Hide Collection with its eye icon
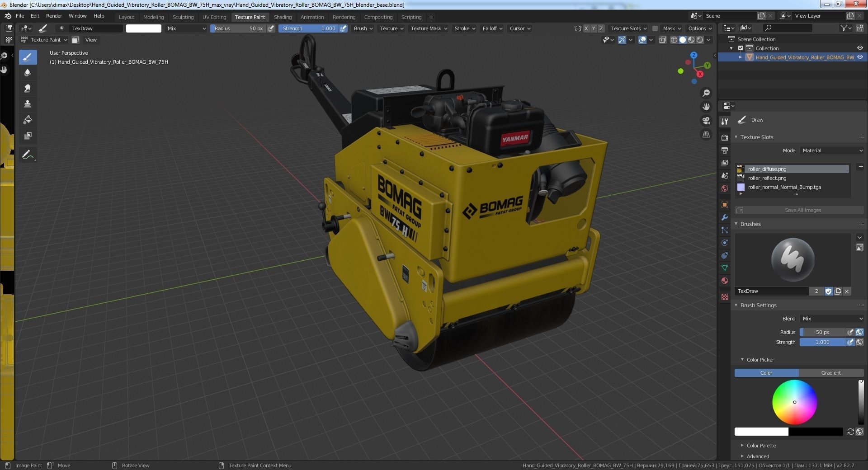 tap(860, 48)
